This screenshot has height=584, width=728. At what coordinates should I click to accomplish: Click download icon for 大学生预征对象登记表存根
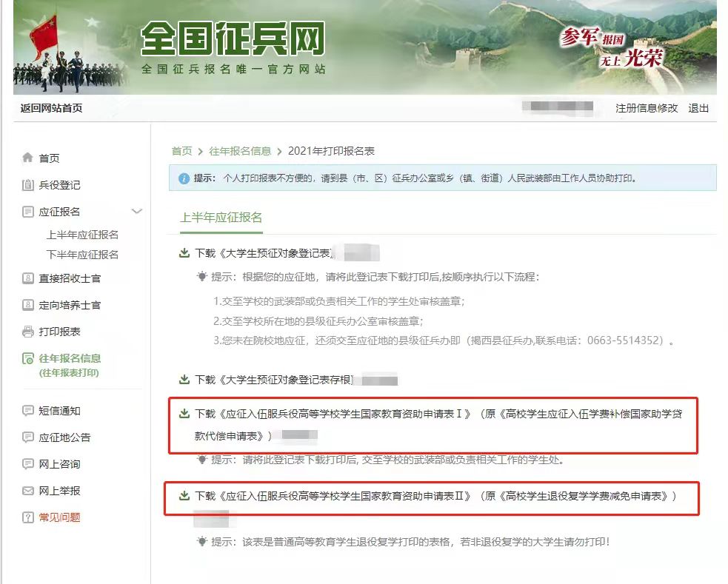(184, 380)
